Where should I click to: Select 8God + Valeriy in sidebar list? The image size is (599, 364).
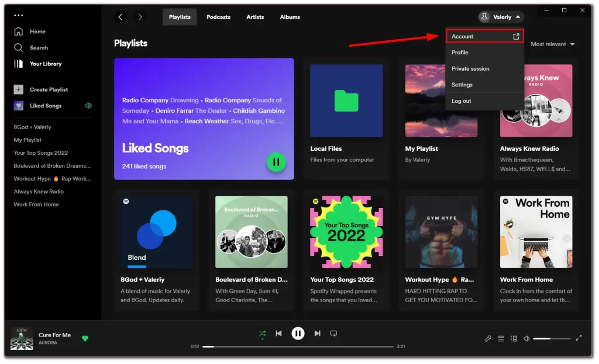pyautogui.click(x=33, y=127)
